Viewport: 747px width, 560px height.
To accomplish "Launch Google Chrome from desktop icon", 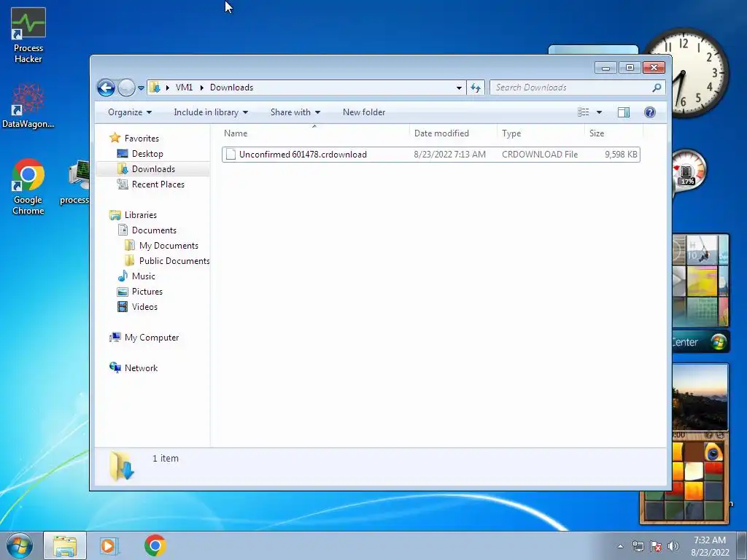I will pyautogui.click(x=28, y=187).
